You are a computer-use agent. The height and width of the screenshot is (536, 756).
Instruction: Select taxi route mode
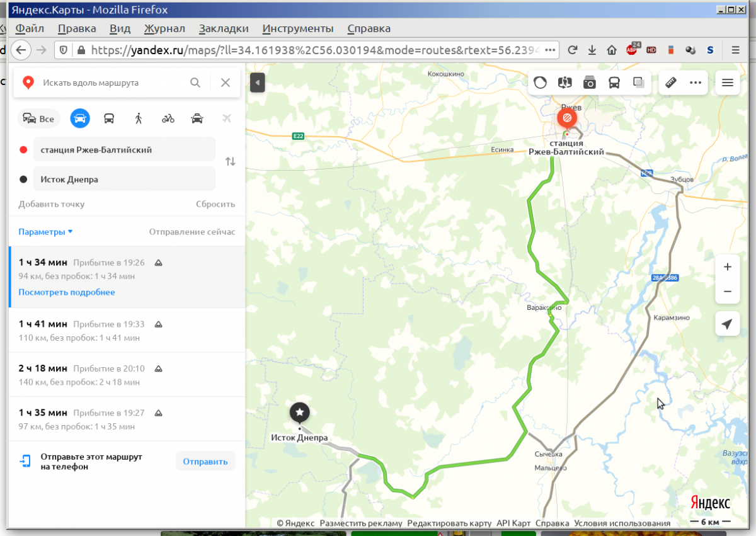coord(197,118)
